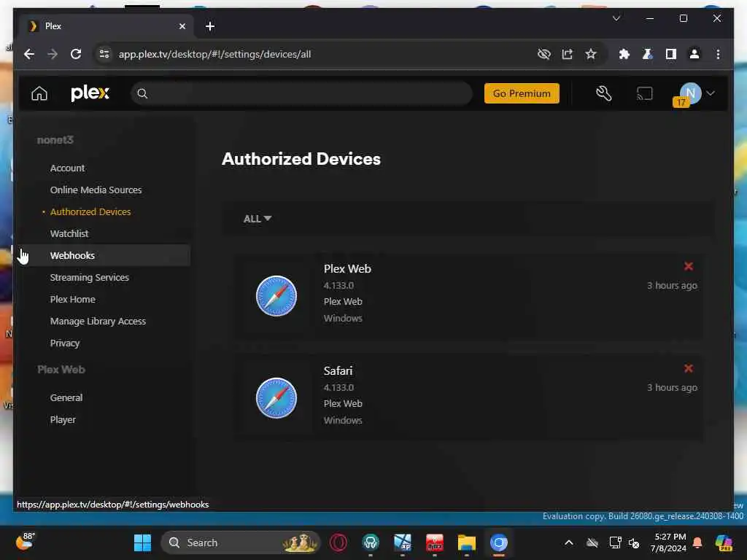Click the Plex Web device compass icon
Viewport: 747px width, 560px height.
click(276, 296)
